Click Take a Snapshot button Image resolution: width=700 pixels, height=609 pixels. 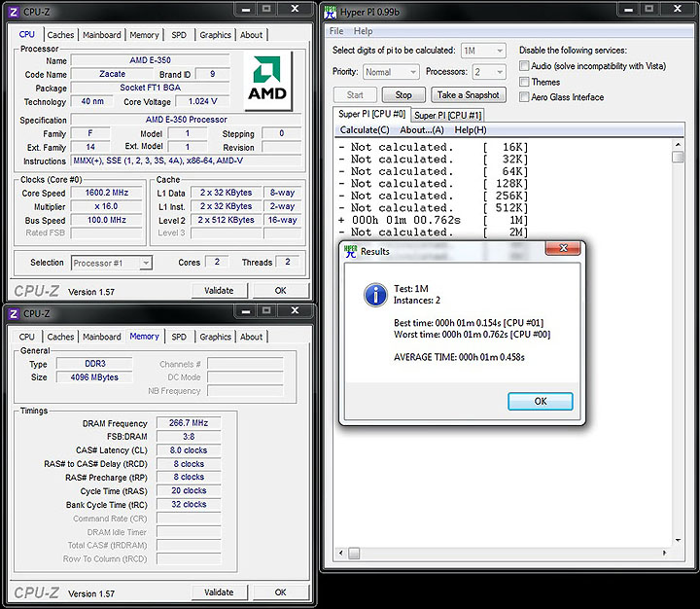[469, 94]
